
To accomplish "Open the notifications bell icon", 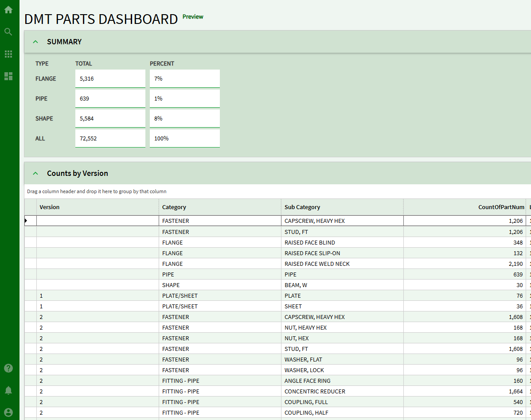I will click(8, 390).
